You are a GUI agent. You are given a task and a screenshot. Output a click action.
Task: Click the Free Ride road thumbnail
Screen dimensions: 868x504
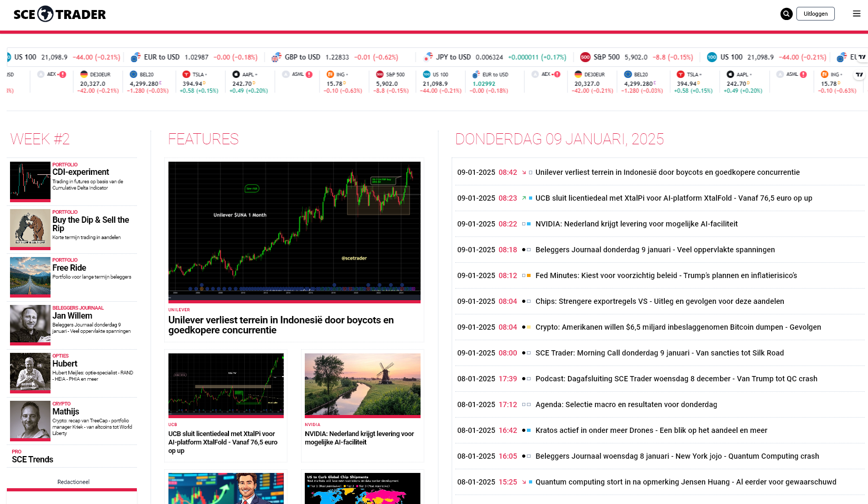30,278
